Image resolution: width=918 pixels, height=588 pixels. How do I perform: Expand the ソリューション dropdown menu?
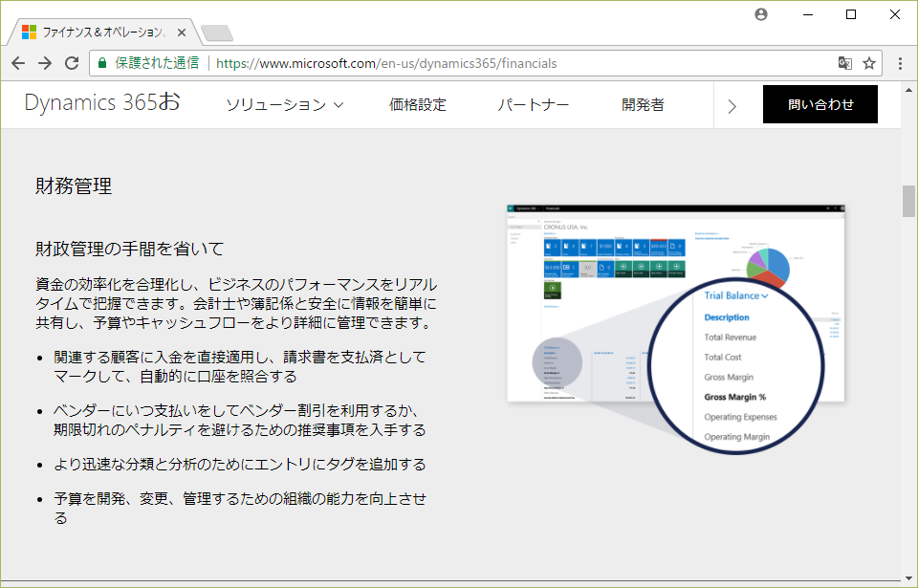[285, 105]
